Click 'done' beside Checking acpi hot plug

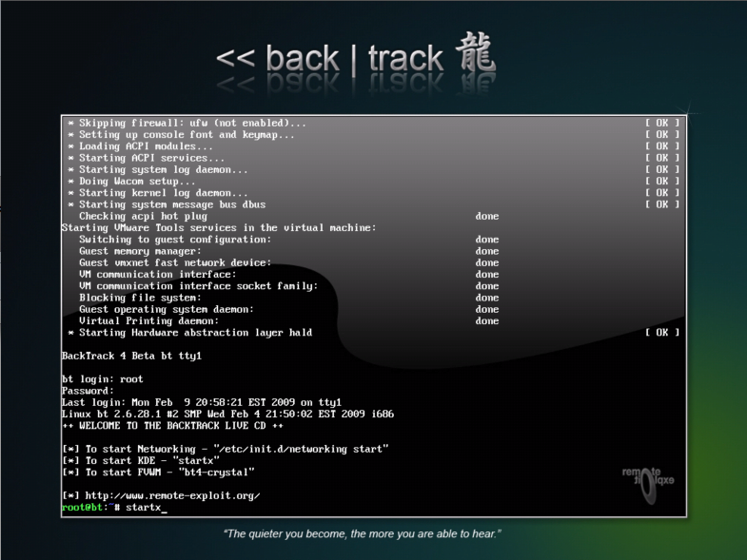click(487, 216)
